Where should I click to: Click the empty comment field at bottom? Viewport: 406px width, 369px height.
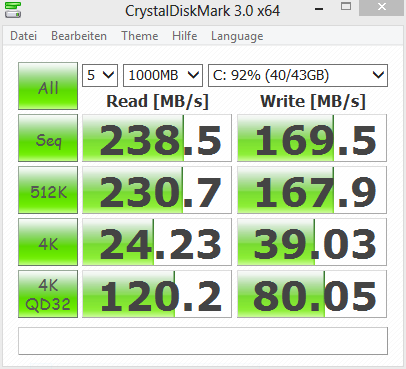click(203, 341)
